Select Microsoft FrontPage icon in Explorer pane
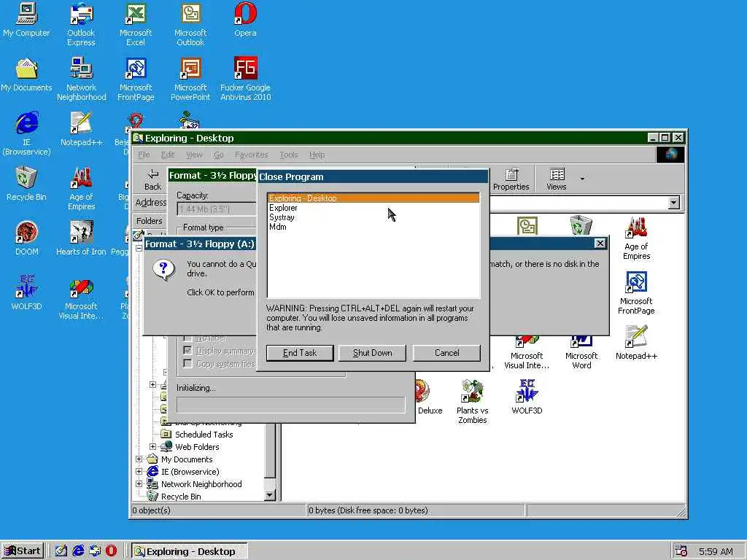The height and width of the screenshot is (560, 747). tap(636, 292)
